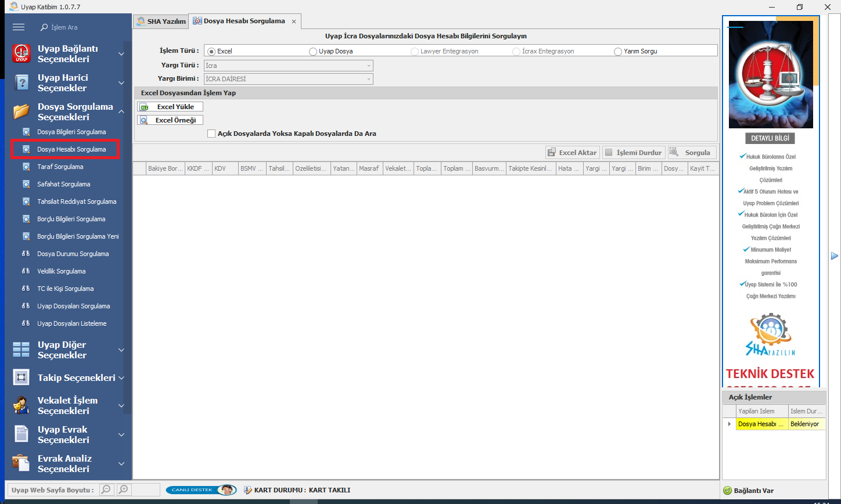Viewport: 841px width, 504px height.
Task: Click the Excel Yükle button
Action: (170, 107)
